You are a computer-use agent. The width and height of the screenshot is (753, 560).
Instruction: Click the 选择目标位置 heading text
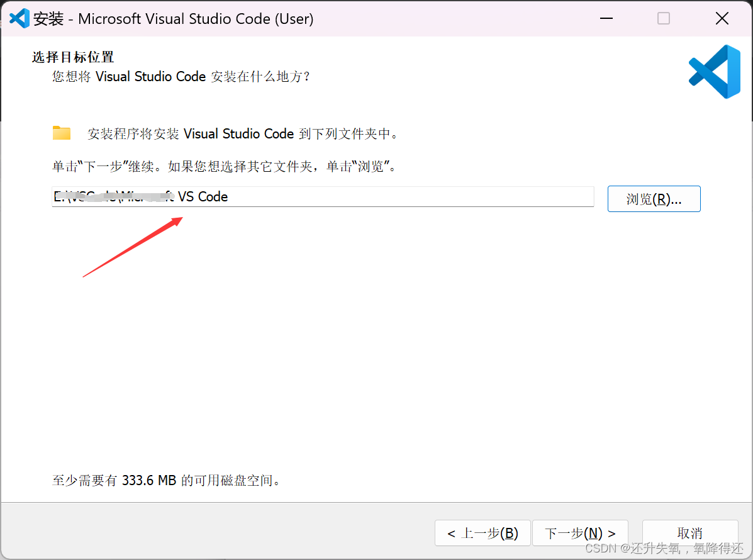point(73,57)
